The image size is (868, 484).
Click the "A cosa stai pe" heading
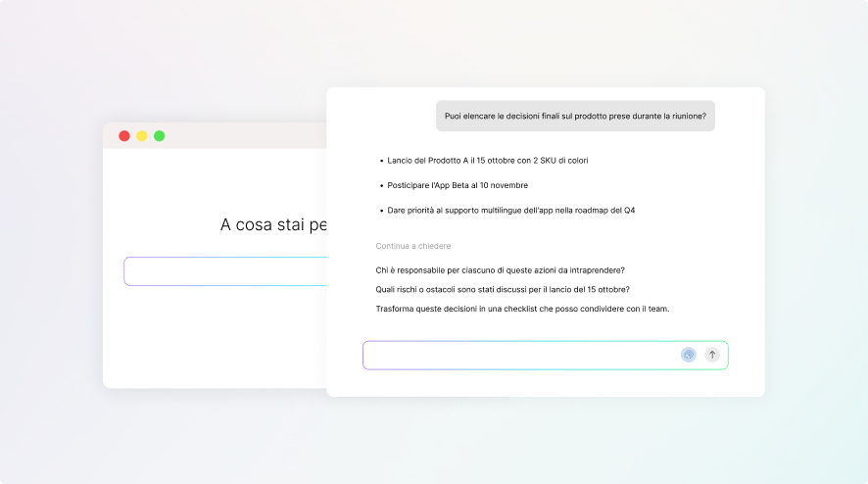[x=273, y=225]
